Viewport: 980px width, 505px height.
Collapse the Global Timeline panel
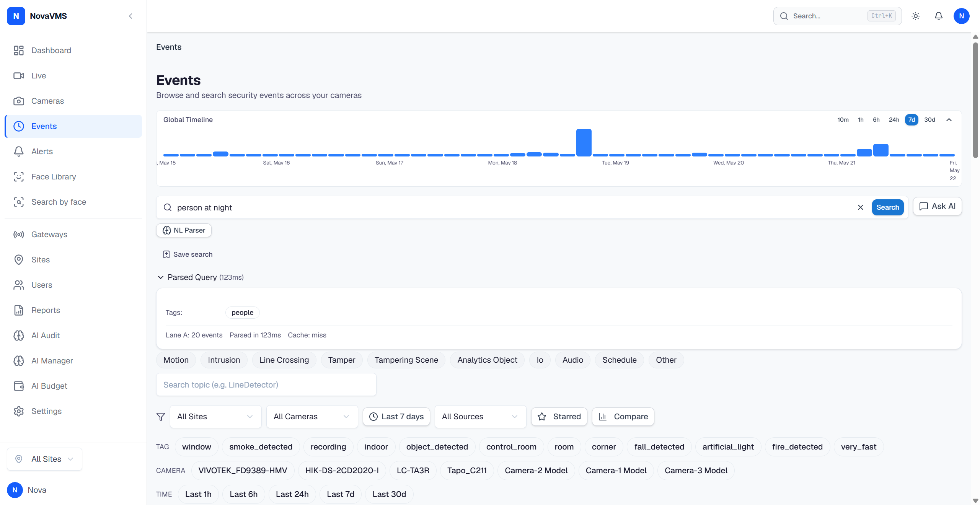949,120
